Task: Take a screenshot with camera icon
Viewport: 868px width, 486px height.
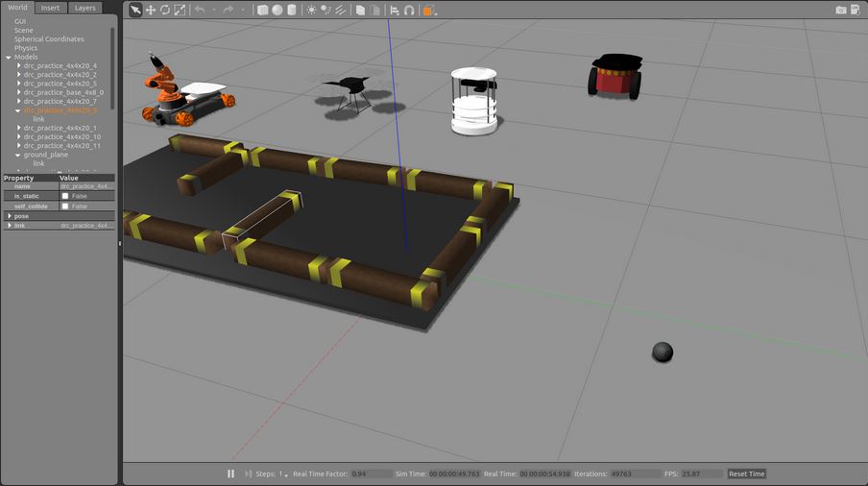Action: tap(841, 10)
